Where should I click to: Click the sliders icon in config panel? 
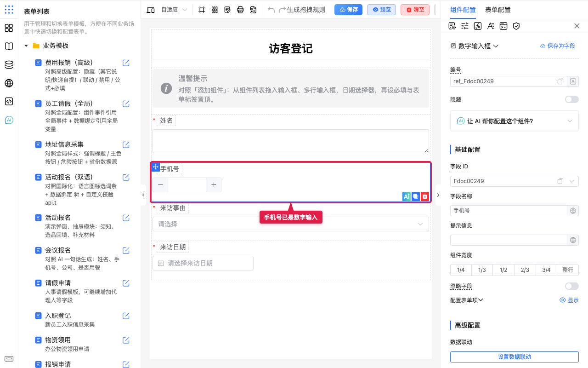465,26
